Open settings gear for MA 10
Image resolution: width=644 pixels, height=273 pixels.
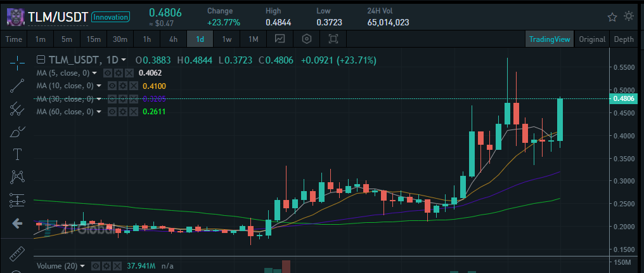coord(122,86)
